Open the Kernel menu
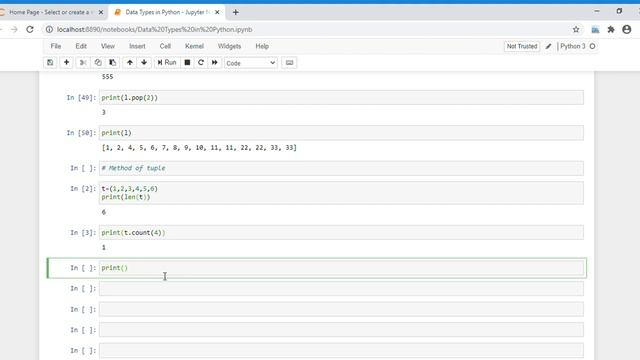Viewport: 640px width, 360px height. 194,46
